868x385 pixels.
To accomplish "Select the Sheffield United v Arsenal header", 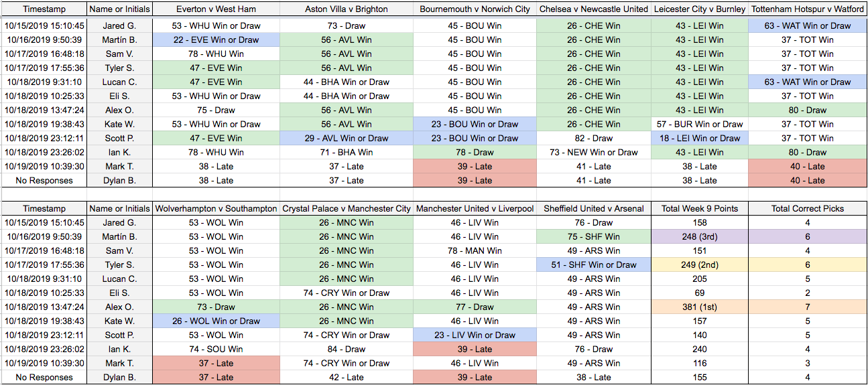I will pos(594,209).
